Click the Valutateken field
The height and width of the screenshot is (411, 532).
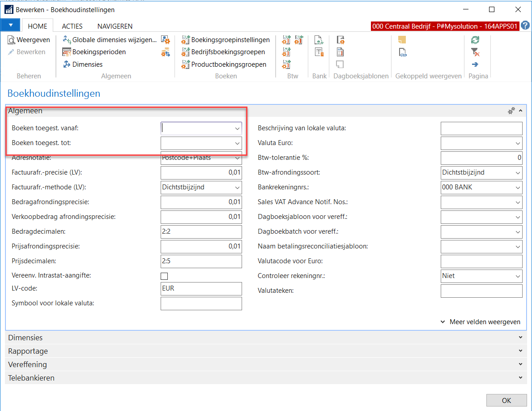pos(481,291)
